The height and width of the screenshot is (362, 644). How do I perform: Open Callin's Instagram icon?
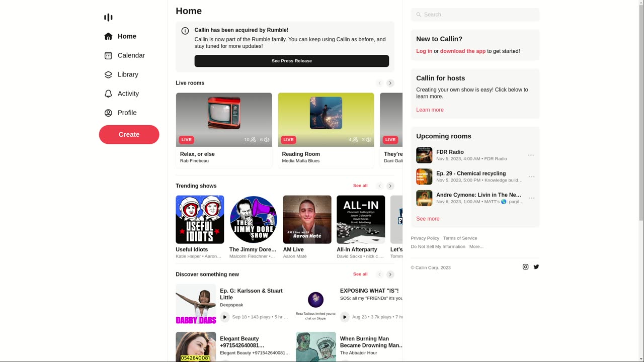coord(525,267)
